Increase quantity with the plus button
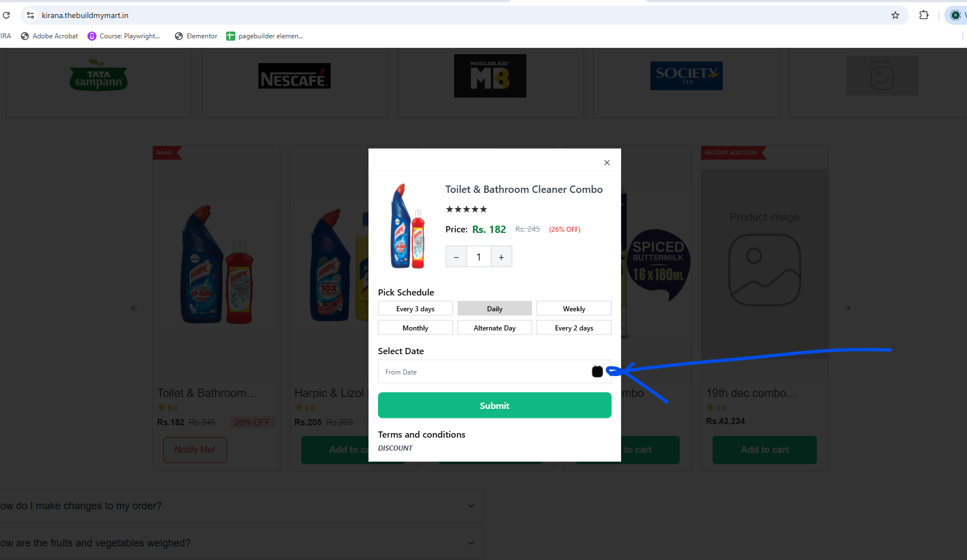Viewport: 967px width, 560px height. click(501, 257)
